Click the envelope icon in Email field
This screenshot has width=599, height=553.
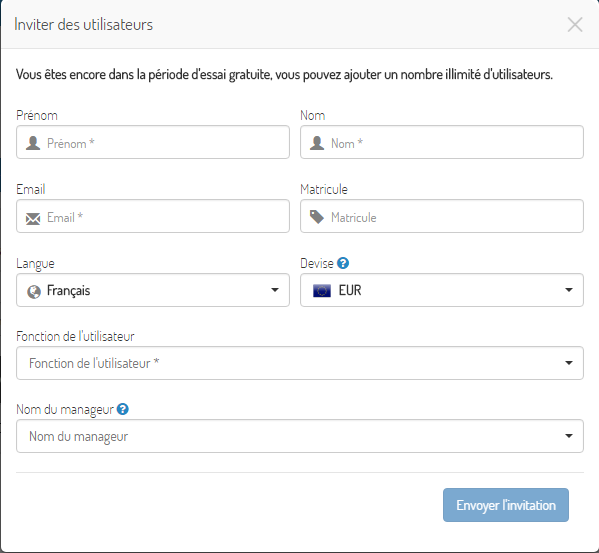tap(33, 218)
